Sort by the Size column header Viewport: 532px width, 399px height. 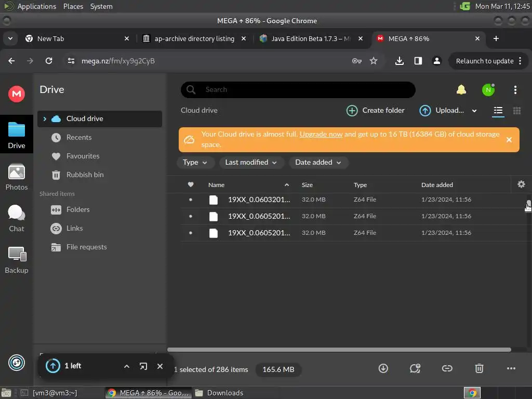point(307,185)
